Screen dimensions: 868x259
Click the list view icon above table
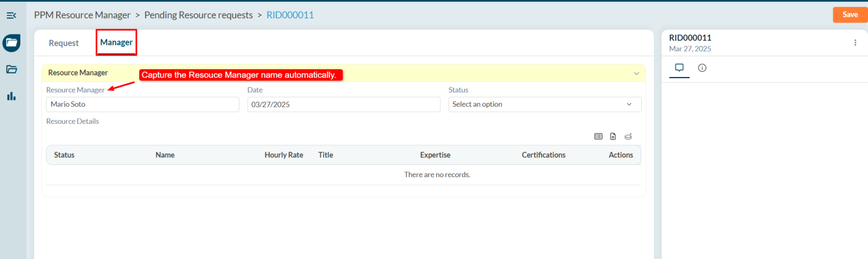tap(598, 136)
